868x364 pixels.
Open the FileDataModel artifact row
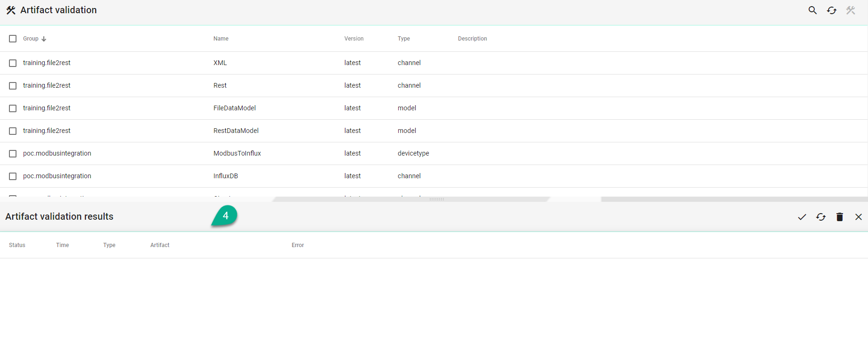pos(234,108)
